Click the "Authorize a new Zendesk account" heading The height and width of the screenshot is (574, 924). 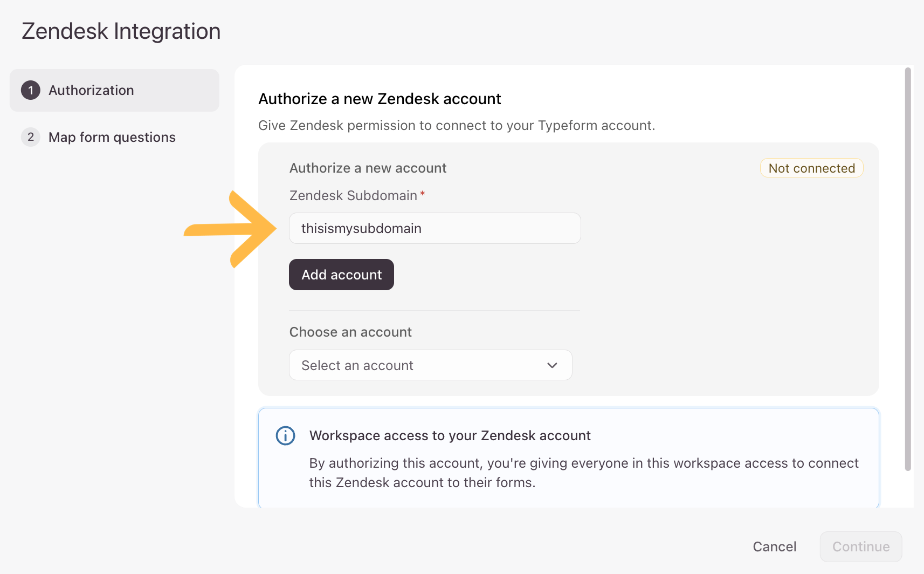coord(380,99)
